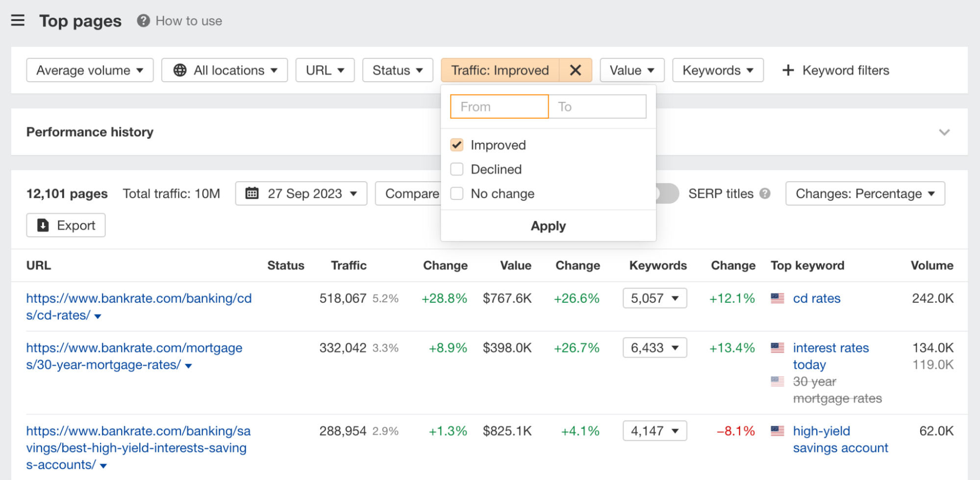Click the question mark next to SERP titles
Image resolution: width=980 pixels, height=480 pixels.
765,193
